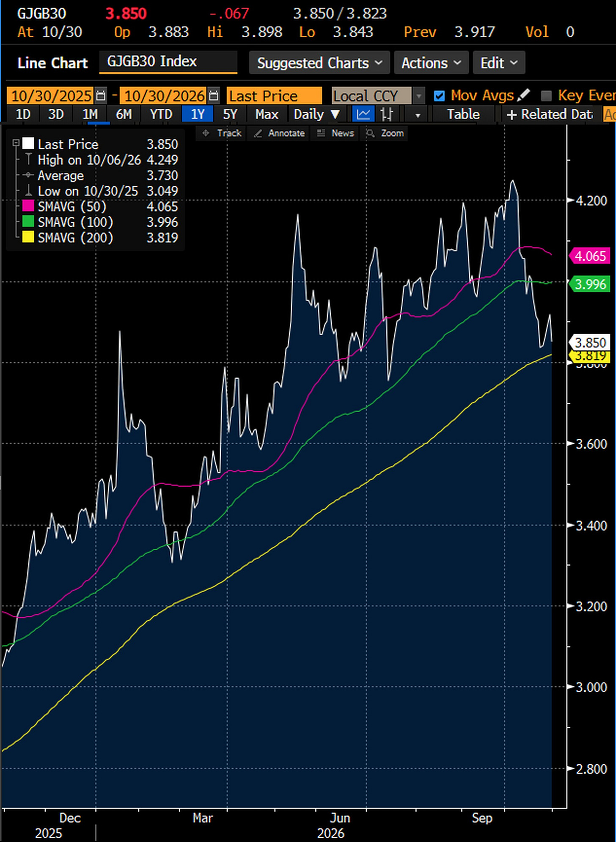Switch to candlestick bar chart icon
The height and width of the screenshot is (842, 616).
(x=387, y=114)
